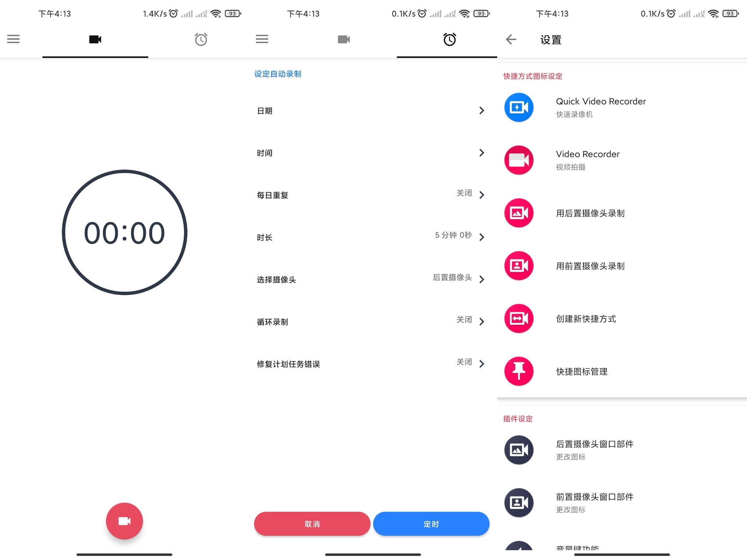This screenshot has height=560, width=747.
Task: Click the rear camera recording shortcut icon
Action: tap(519, 213)
